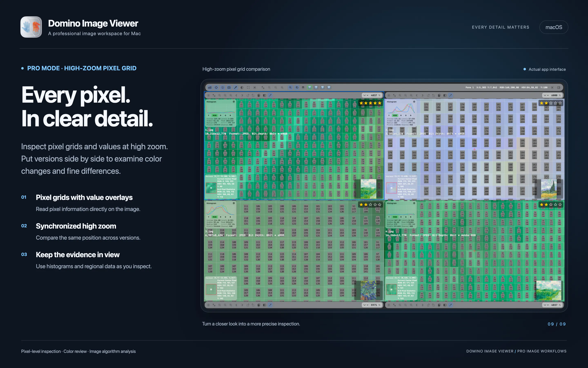Click the navigator thumbnail in 1.jpg pane
This screenshot has height=368, width=588.
pos(369,189)
